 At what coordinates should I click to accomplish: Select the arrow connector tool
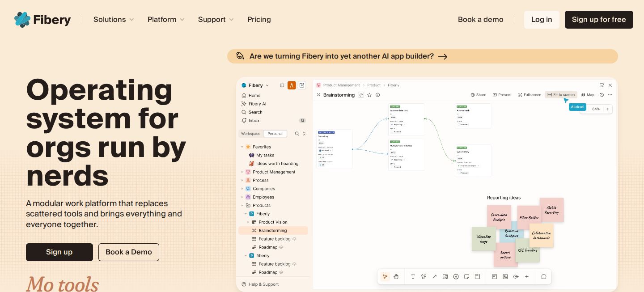point(434,277)
